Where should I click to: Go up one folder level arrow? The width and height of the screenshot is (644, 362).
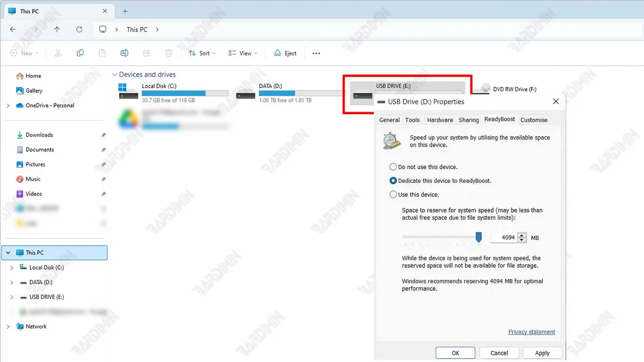(x=57, y=29)
